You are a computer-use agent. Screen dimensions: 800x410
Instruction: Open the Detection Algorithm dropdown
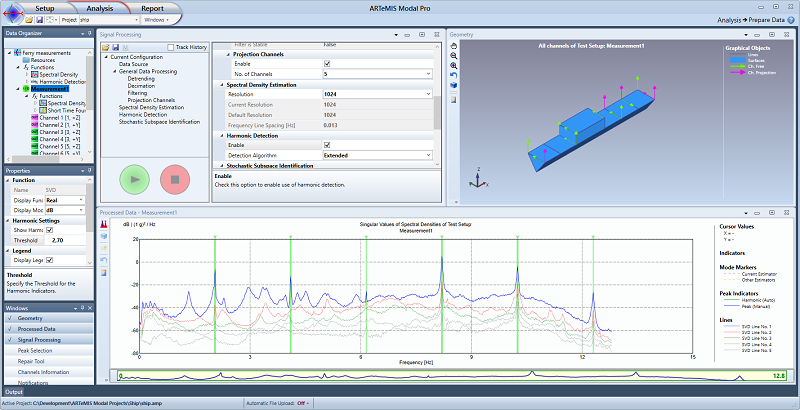(x=429, y=155)
